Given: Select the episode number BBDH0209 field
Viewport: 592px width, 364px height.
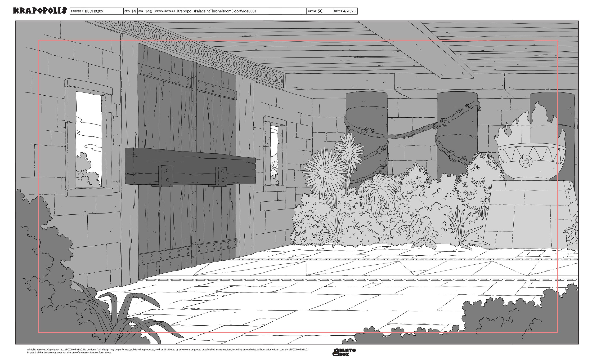Looking at the screenshot, I should (97, 11).
